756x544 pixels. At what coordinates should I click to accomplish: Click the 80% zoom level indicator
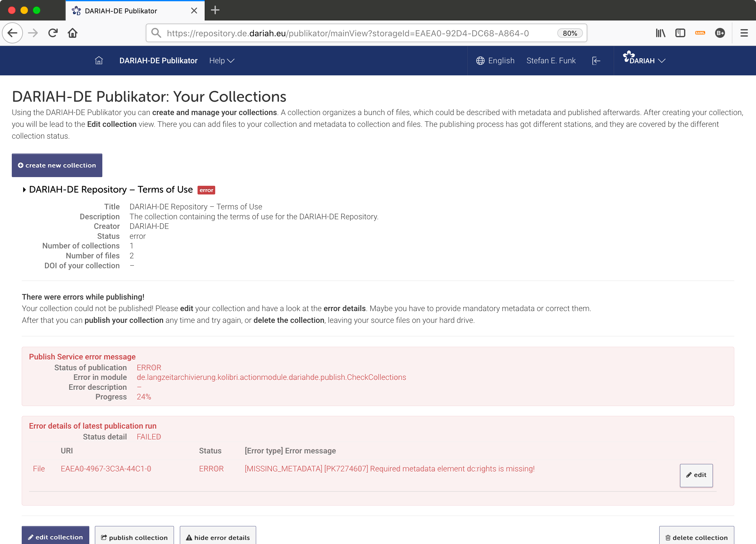pyautogui.click(x=570, y=33)
